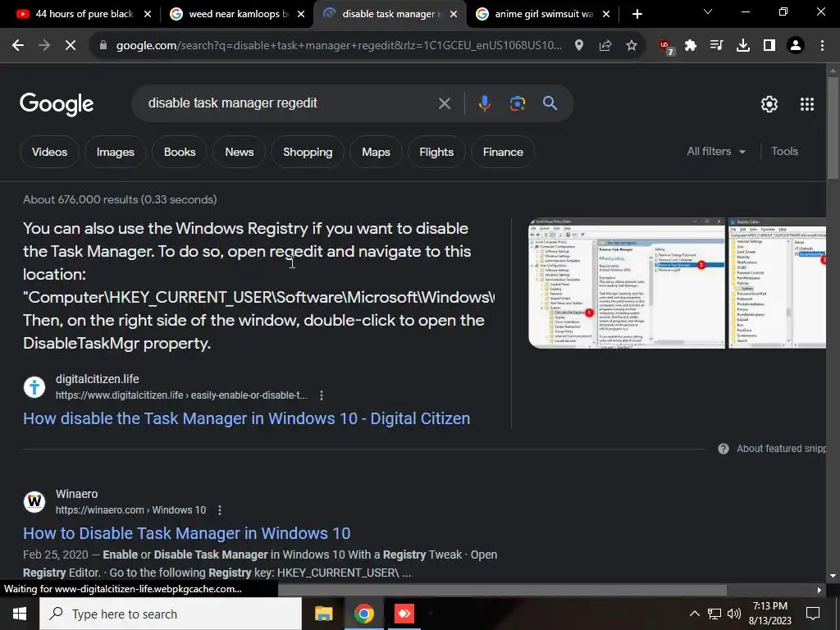Open the Tools search options

[784, 152]
